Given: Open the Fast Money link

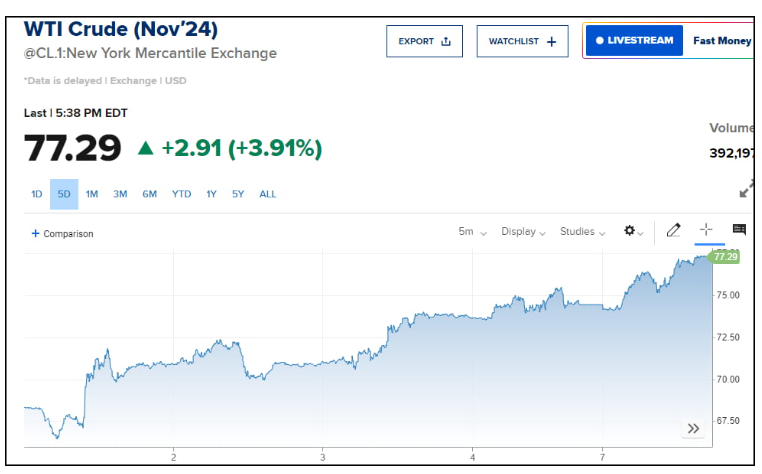Looking at the screenshot, I should 722,41.
